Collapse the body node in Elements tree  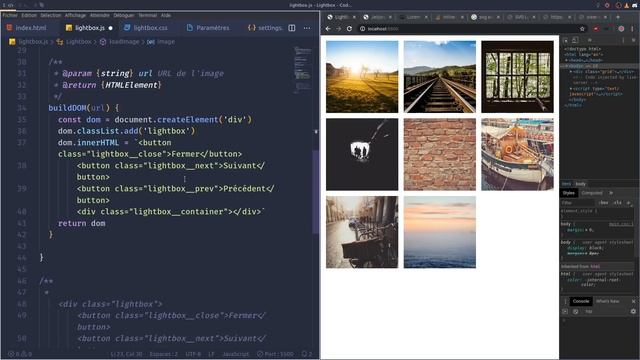pos(566,66)
